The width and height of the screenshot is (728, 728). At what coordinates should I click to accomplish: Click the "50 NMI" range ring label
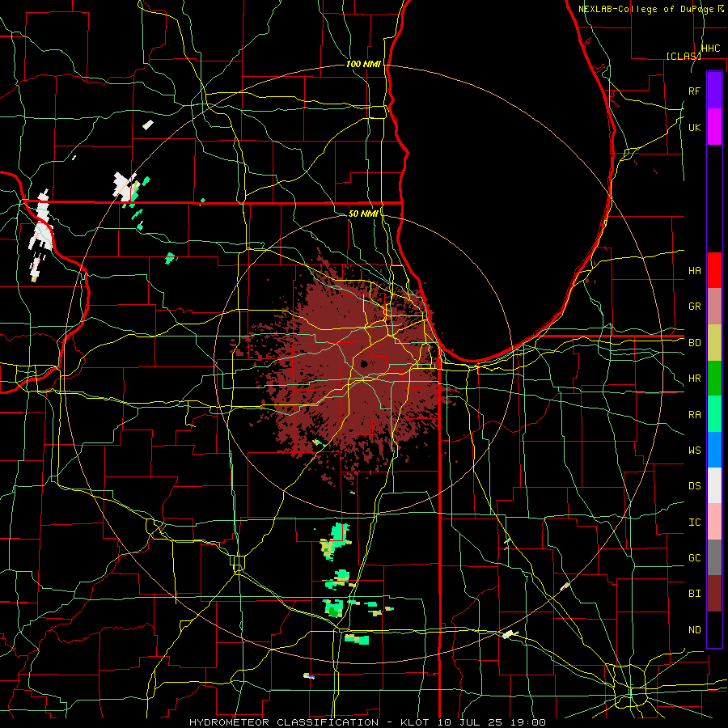point(363,214)
